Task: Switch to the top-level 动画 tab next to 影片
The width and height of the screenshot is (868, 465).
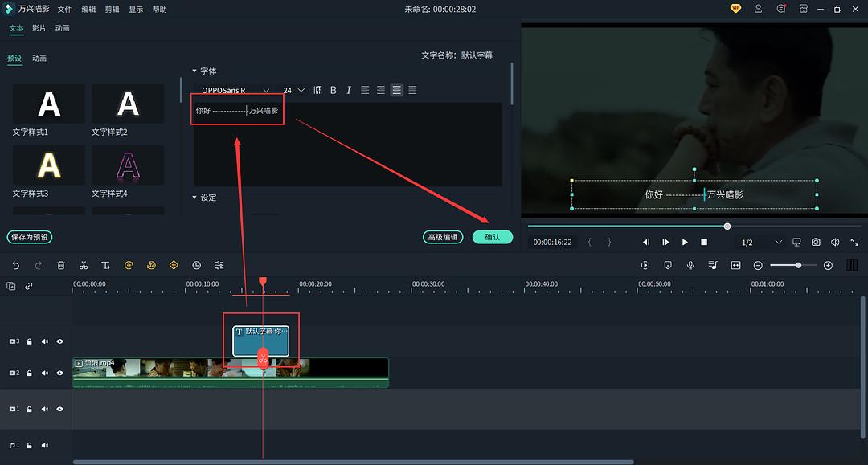Action: click(x=63, y=28)
